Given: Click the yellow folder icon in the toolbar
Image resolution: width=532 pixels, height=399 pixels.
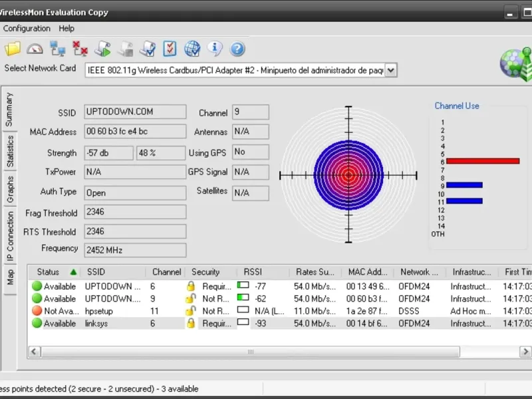Looking at the screenshot, I should (x=13, y=49).
